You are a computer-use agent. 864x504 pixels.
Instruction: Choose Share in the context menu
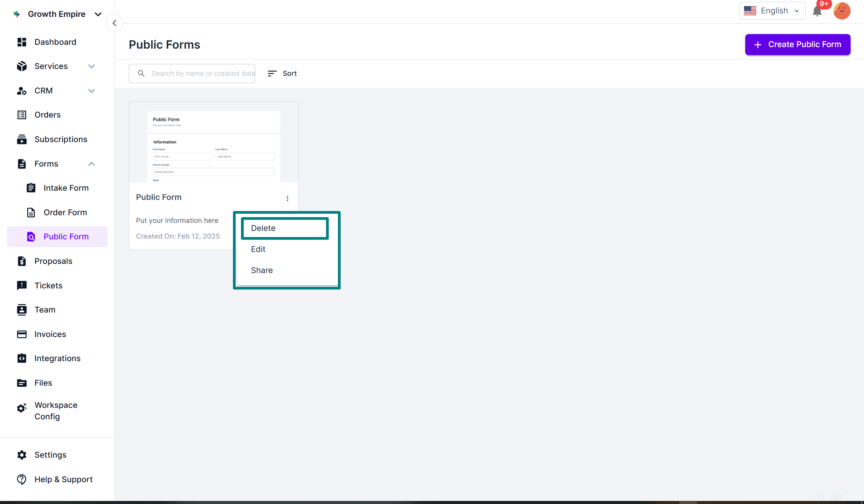(262, 270)
